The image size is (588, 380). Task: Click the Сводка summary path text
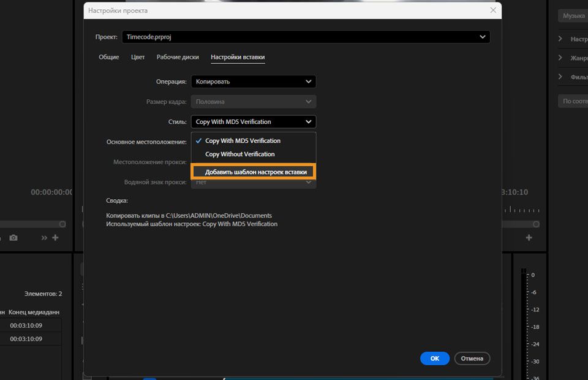click(x=189, y=216)
